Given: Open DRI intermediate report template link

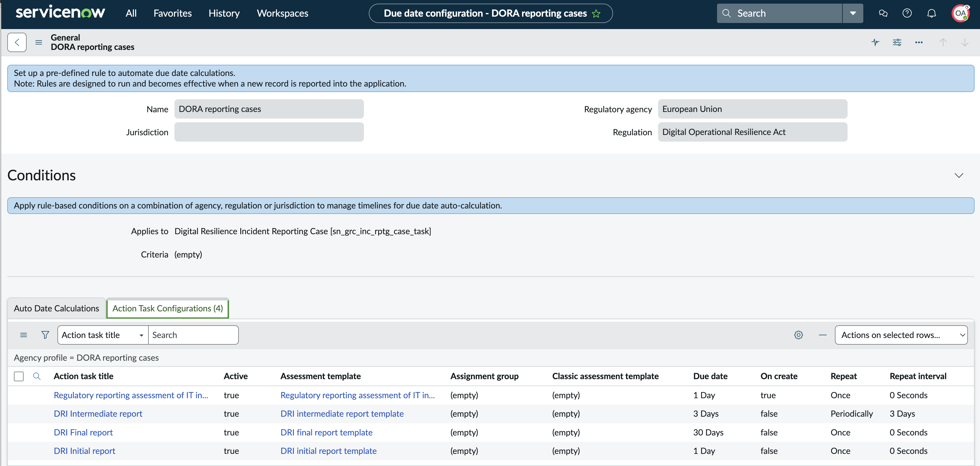Looking at the screenshot, I should (342, 414).
